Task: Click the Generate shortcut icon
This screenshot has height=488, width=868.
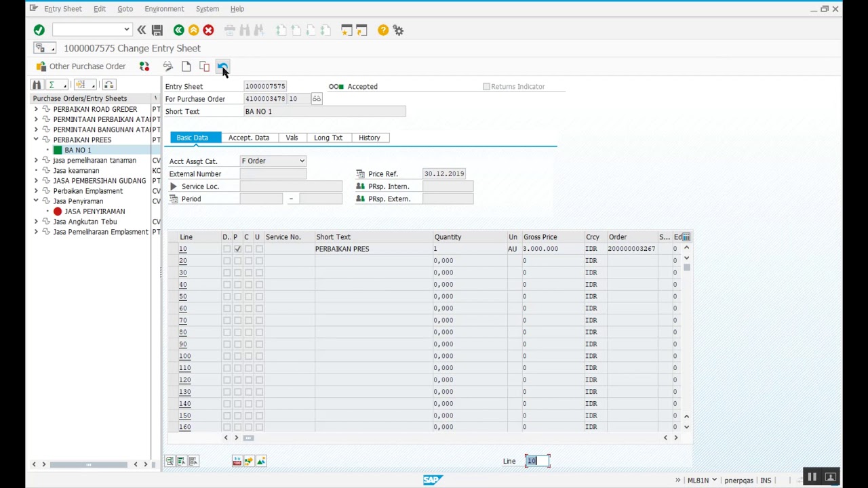Action: tap(361, 30)
